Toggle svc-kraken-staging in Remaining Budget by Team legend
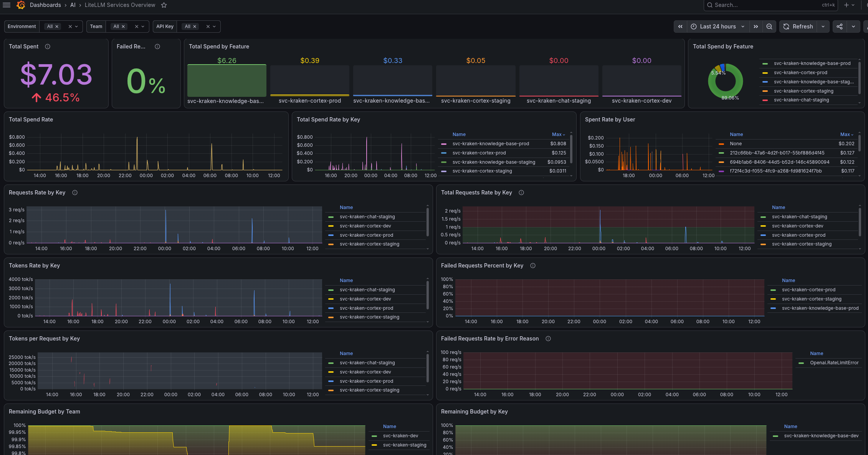 pyautogui.click(x=405, y=445)
